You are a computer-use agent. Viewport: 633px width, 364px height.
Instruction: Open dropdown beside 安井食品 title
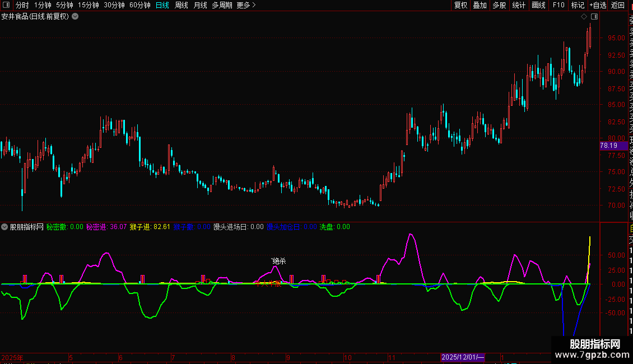(75, 17)
